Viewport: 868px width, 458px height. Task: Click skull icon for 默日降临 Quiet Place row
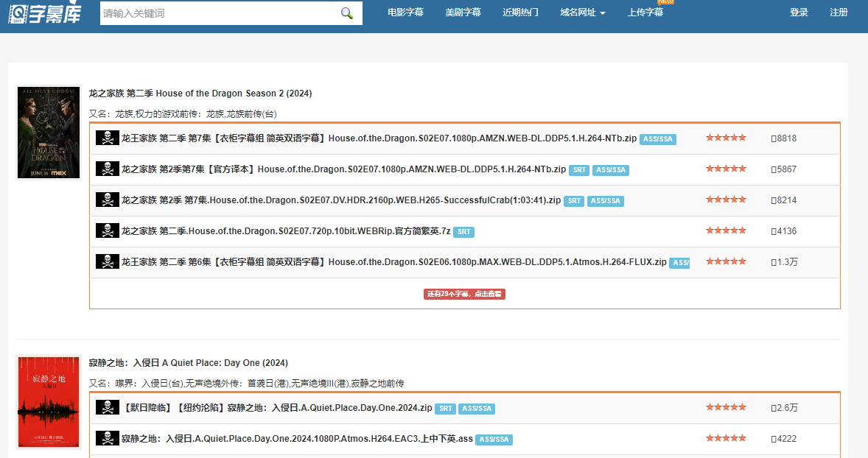(108, 408)
